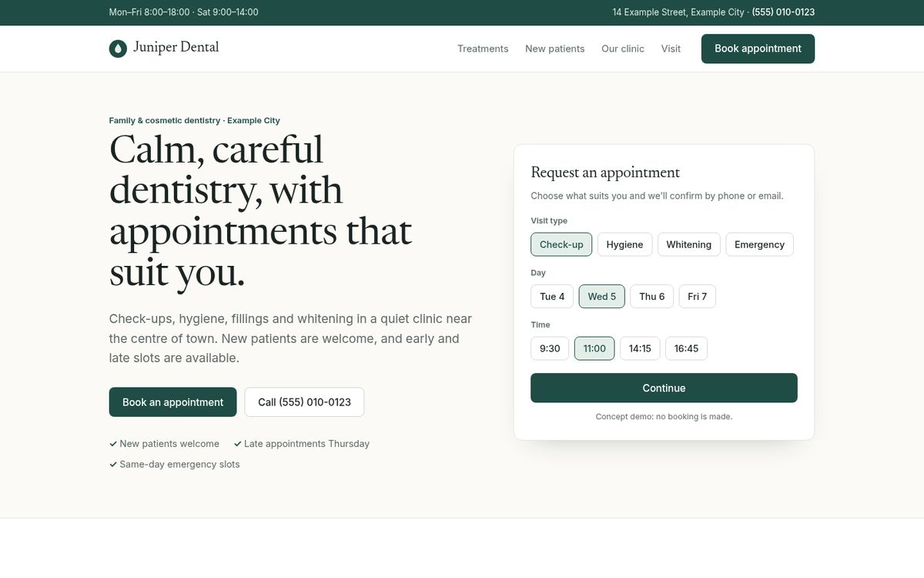
Task: Select the Check-up visit type
Action: (x=561, y=244)
